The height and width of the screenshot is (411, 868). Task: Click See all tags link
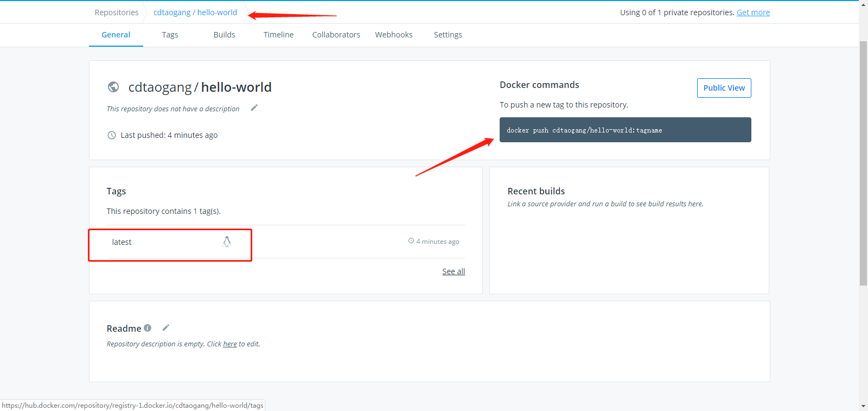tap(454, 271)
